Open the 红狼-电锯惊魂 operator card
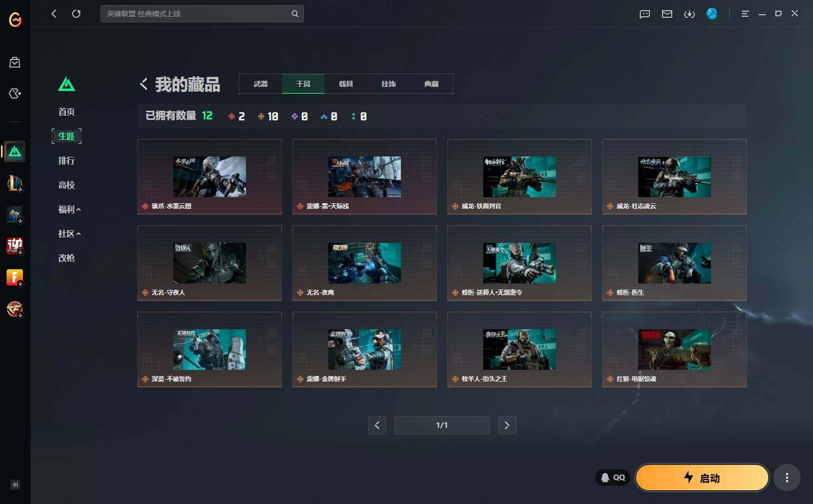The image size is (813, 504). 674,350
